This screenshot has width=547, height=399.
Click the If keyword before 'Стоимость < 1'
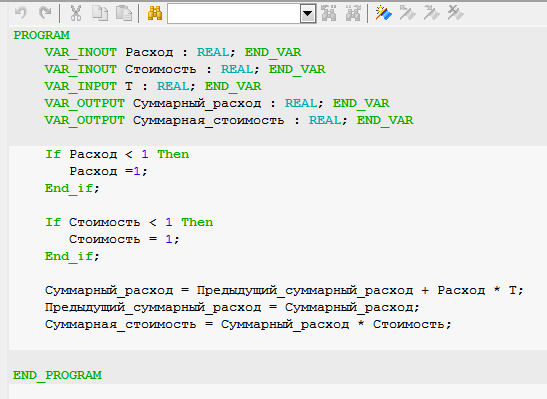53,222
